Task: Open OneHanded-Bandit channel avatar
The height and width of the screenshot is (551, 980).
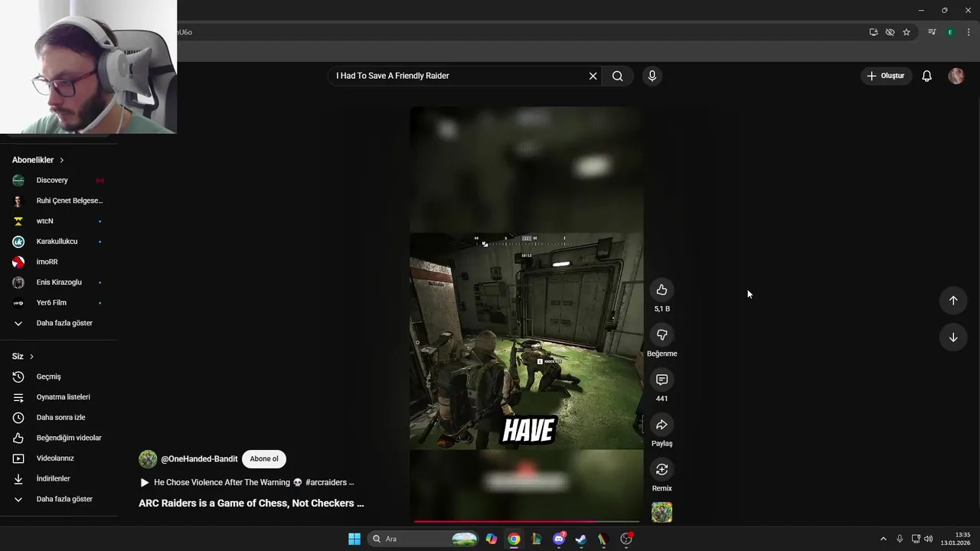Action: point(148,459)
